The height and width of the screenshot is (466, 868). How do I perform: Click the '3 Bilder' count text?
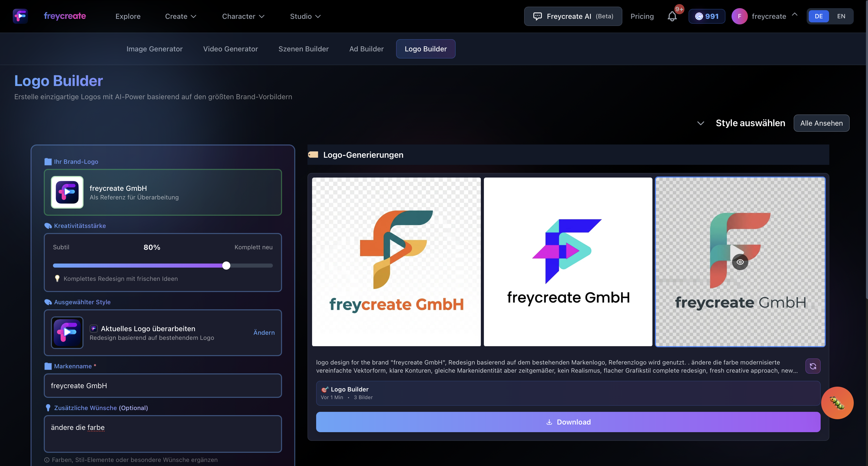pos(363,397)
